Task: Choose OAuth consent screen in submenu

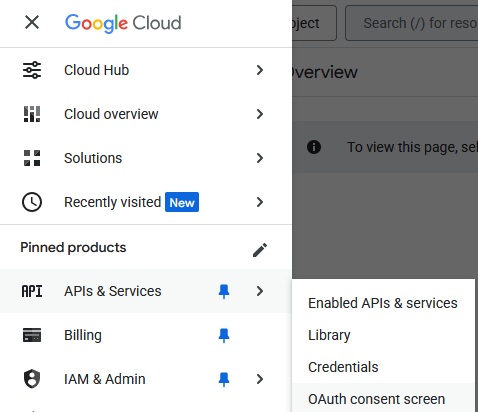Action: point(383,398)
